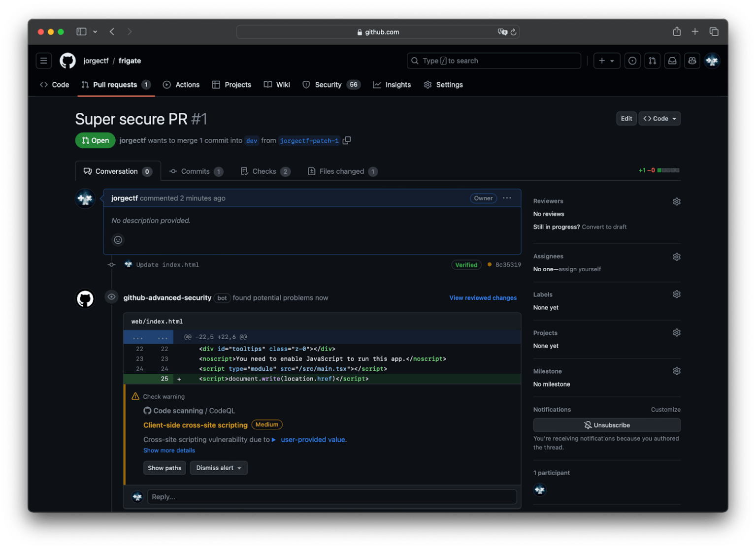
Task: Unsubscribe from thread notifications
Action: [x=607, y=425]
